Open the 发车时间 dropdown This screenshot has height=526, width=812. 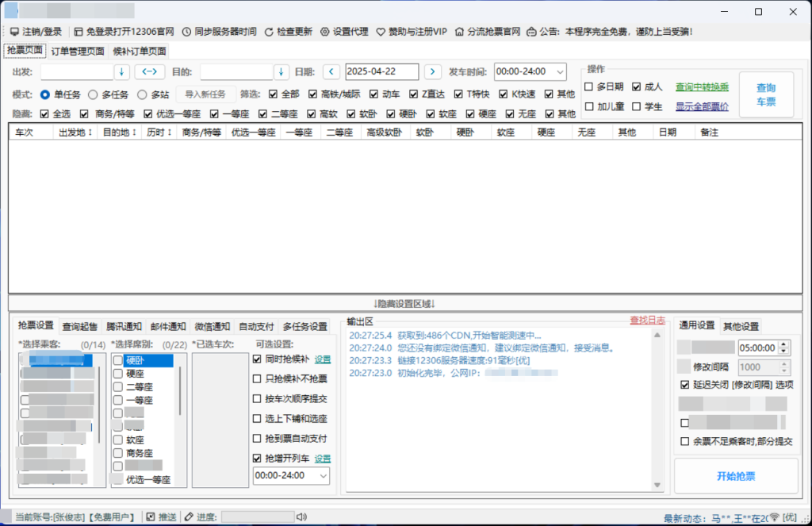tap(558, 71)
